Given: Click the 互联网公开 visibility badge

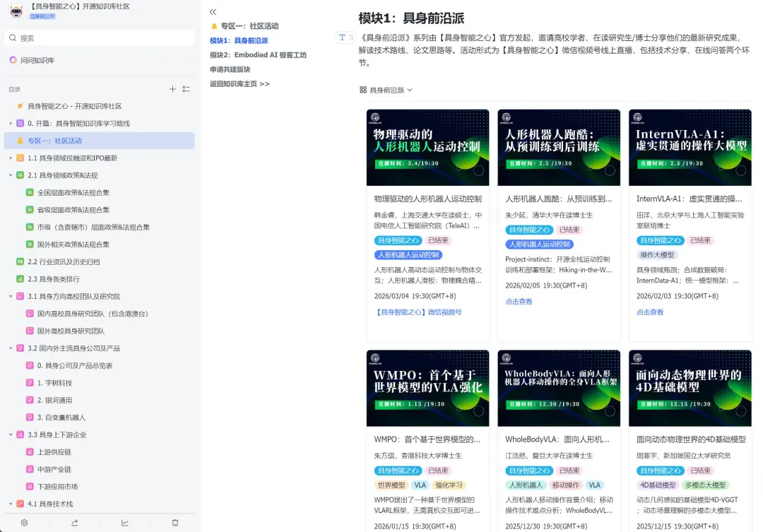Looking at the screenshot, I should 43,16.
